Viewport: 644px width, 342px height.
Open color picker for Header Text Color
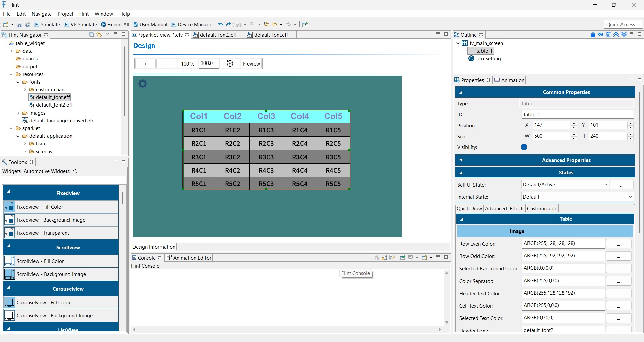[618, 293]
